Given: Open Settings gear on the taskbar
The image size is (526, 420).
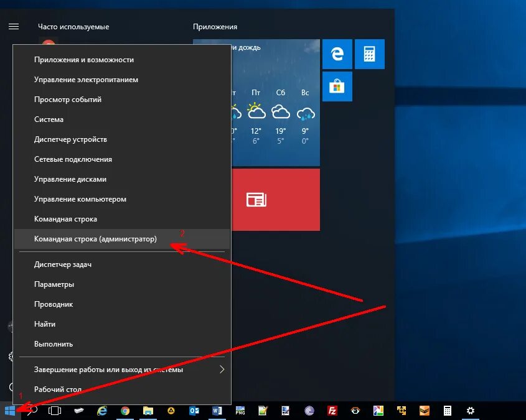Looking at the screenshot, I should (471, 410).
